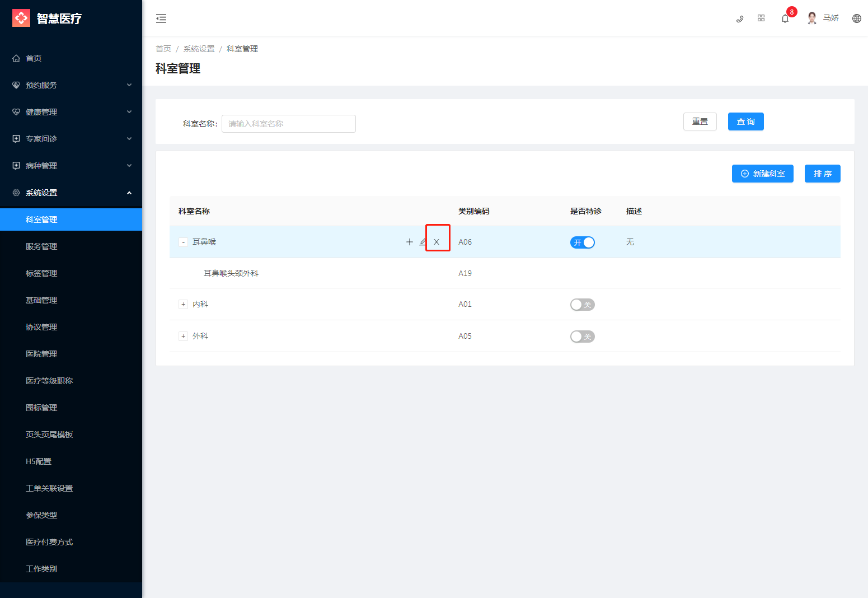Click the A01 code cell

coord(465,304)
